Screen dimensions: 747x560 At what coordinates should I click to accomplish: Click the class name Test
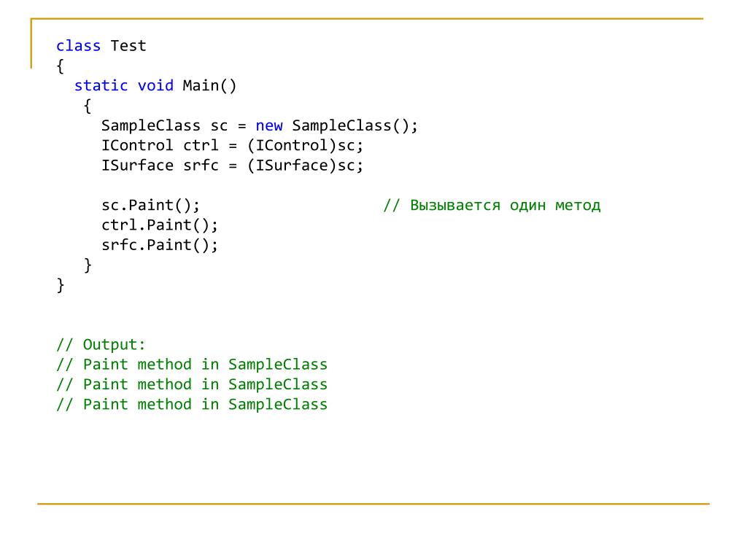128,46
